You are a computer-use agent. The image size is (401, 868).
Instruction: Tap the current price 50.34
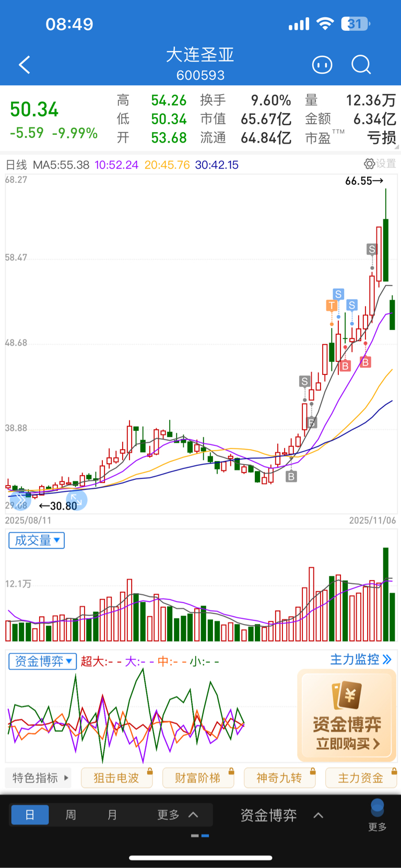34,109
